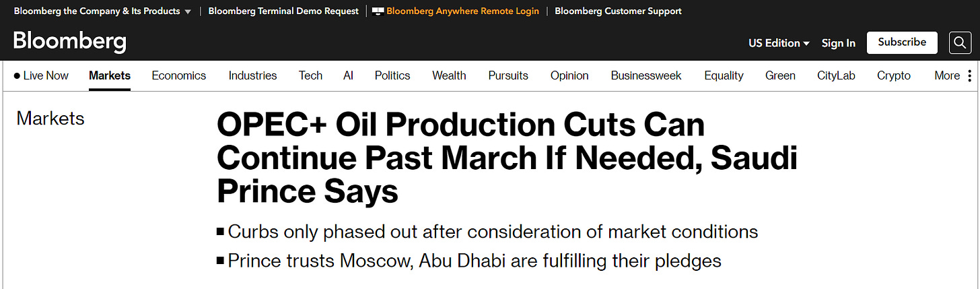
Task: Open the Industries navigation tab
Action: pos(252,75)
